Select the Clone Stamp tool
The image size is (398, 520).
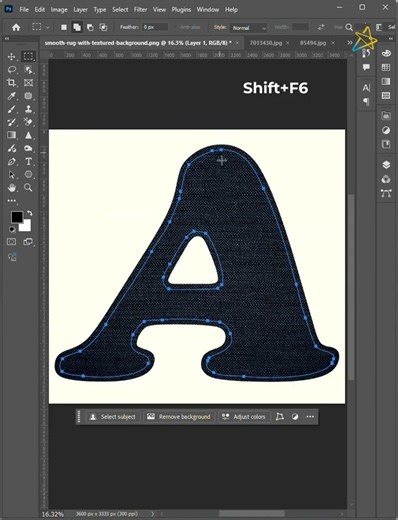28,109
